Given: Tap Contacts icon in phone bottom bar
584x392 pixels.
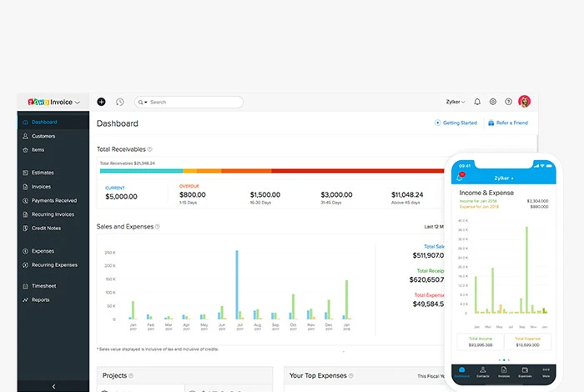Looking at the screenshot, I should click(x=483, y=371).
